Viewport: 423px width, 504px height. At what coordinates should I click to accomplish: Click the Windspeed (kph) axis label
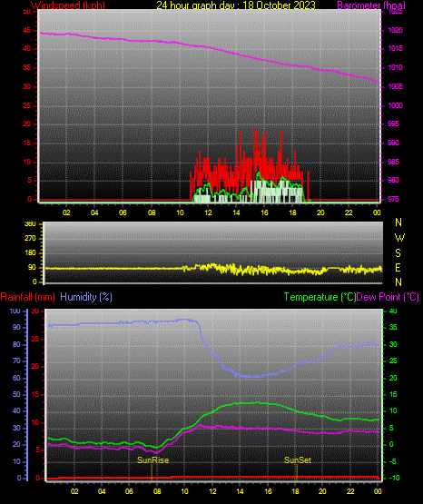[68, 5]
